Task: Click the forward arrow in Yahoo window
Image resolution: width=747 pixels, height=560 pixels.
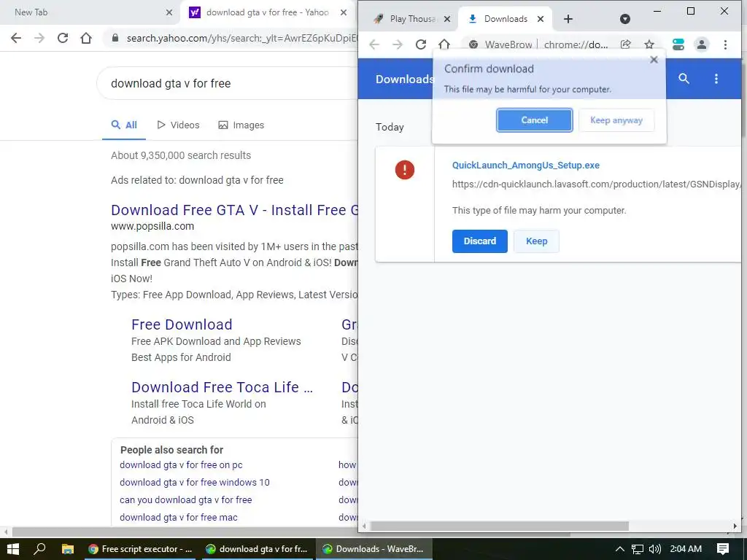Action: 39,38
